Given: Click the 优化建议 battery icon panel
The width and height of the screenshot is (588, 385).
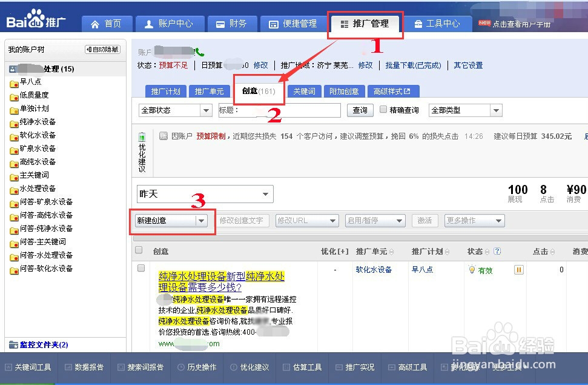Looking at the screenshot, I should [142, 152].
